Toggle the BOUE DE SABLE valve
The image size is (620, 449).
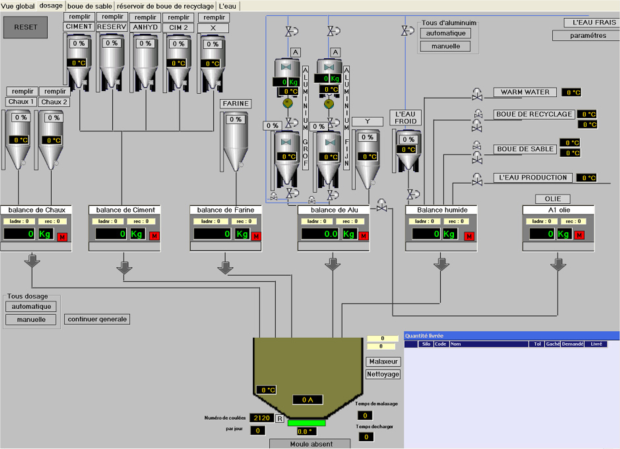tap(477, 158)
